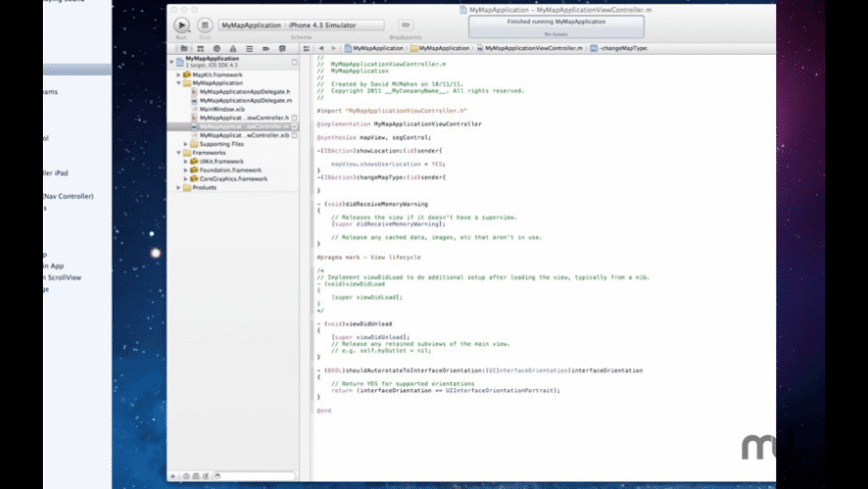The width and height of the screenshot is (868, 489).
Task: Toggle the unsaved files filter icon
Action: [204, 476]
